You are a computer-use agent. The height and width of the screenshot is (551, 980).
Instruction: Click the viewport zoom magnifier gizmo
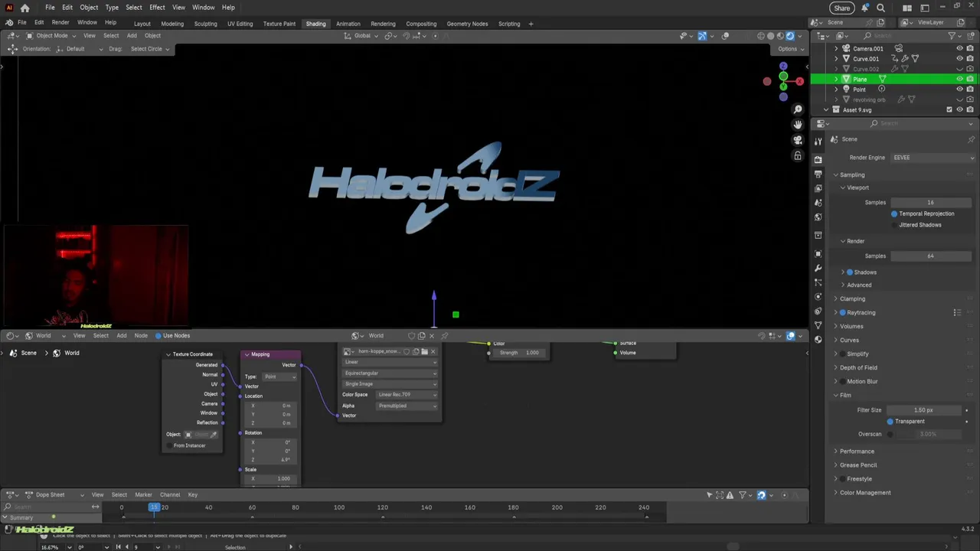[798, 109]
